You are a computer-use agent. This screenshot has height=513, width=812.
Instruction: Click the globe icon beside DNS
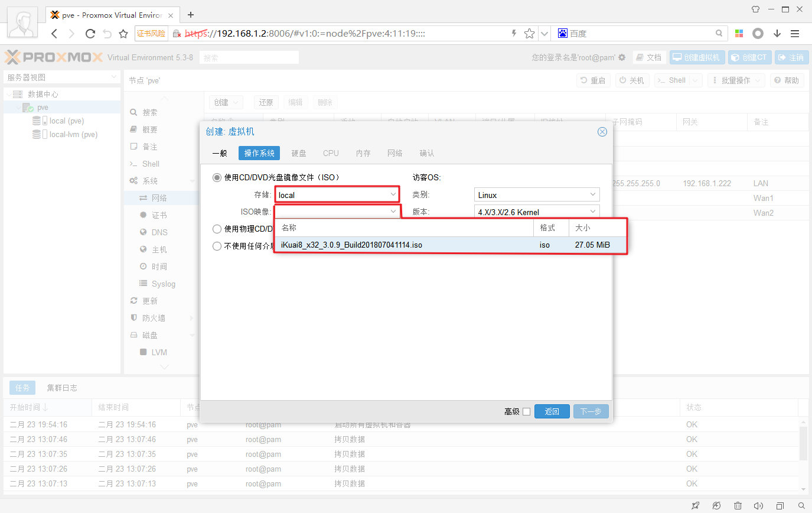[x=143, y=232]
